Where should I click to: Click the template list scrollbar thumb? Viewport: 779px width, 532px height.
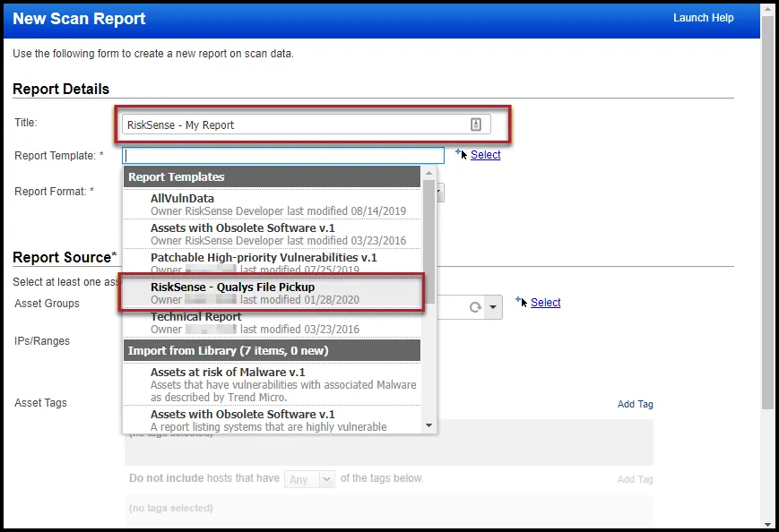[428, 241]
